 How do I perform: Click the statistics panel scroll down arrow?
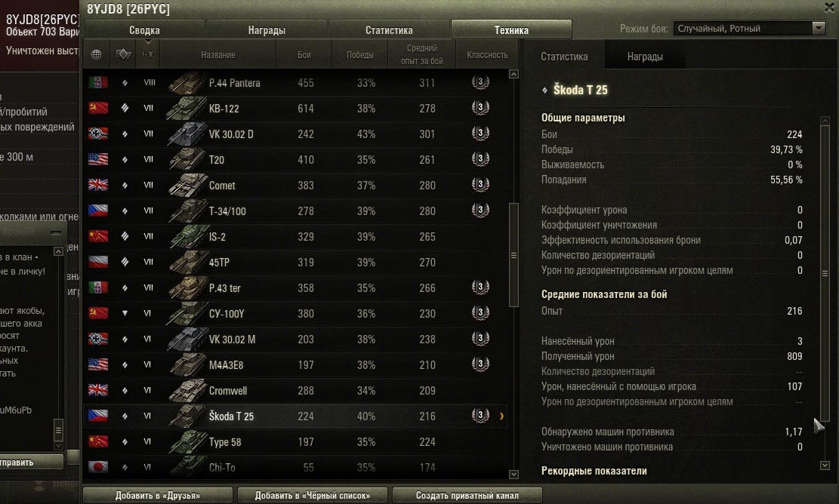825,466
